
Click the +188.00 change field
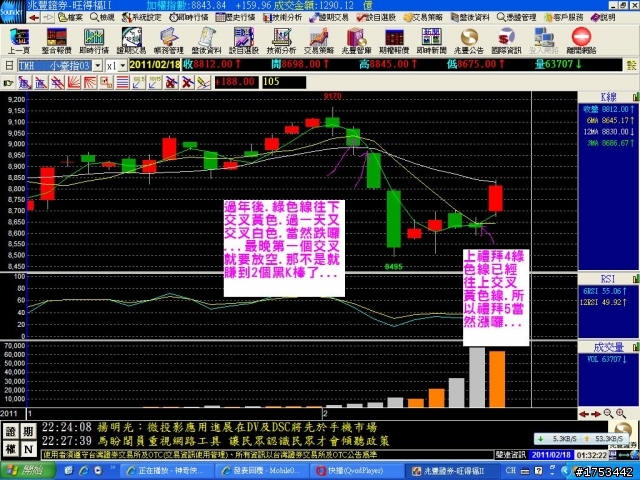click(x=236, y=82)
